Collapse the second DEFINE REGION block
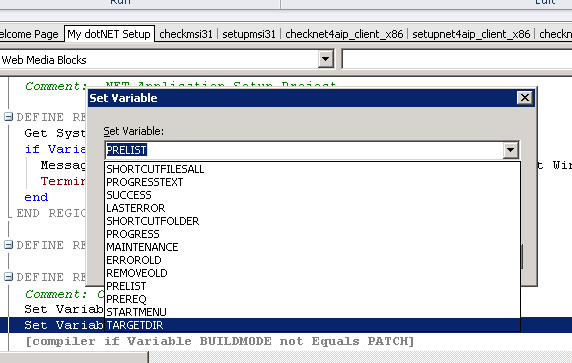This screenshot has width=572, height=363. click(8, 245)
